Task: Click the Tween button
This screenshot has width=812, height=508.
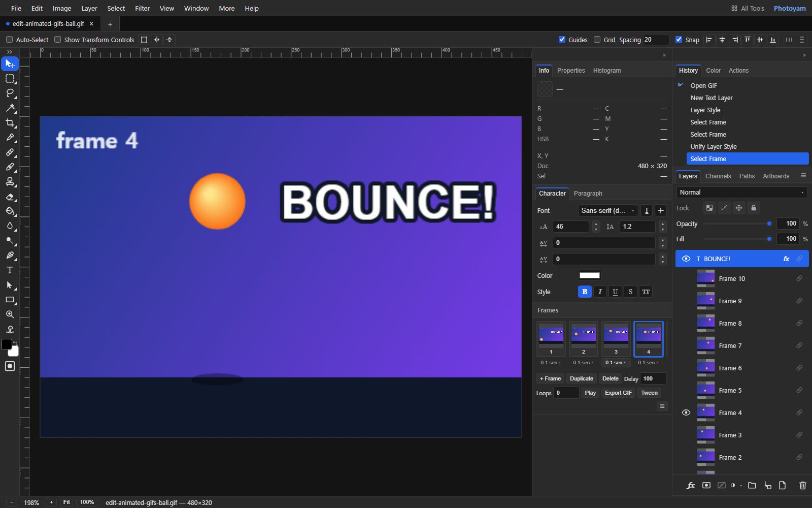Action: (x=649, y=393)
